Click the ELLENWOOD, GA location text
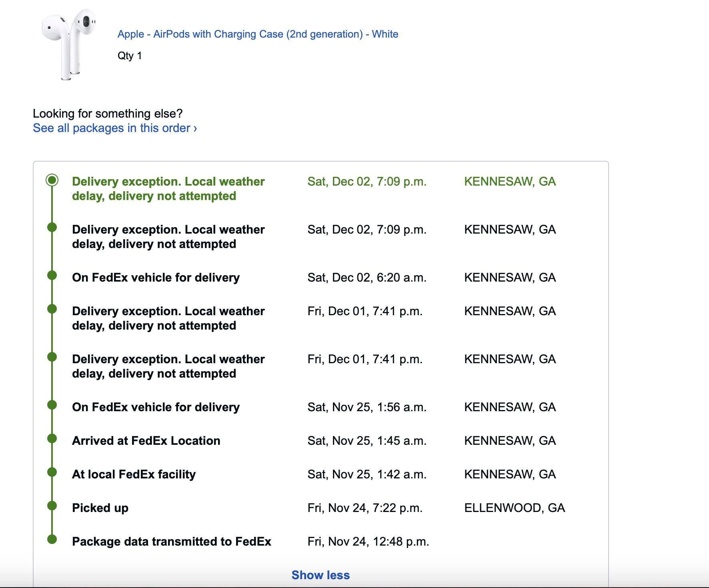This screenshot has width=709, height=588. click(514, 508)
